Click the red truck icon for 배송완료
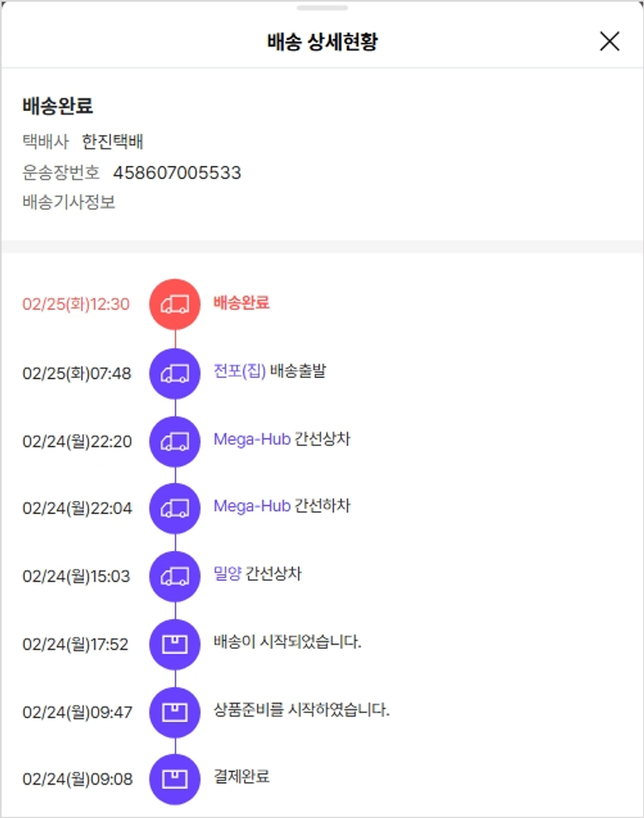Screen dimensions: 644x818 click(175, 304)
